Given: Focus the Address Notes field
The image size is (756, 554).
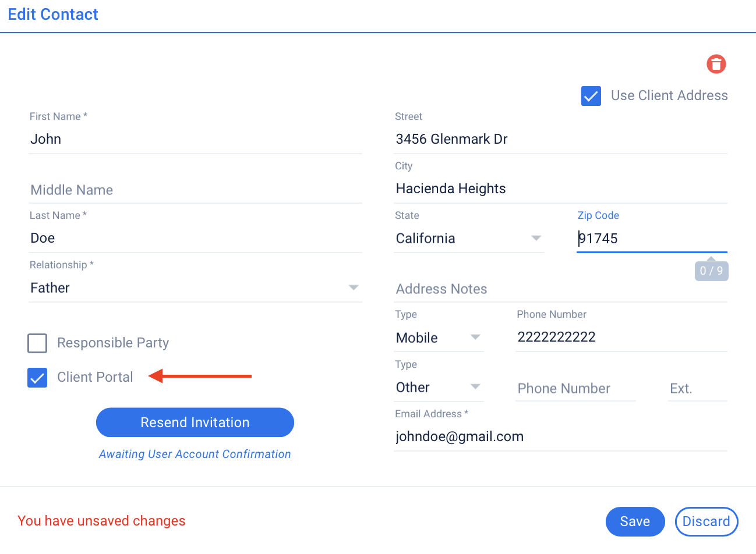Looking at the screenshot, I should tap(560, 289).
